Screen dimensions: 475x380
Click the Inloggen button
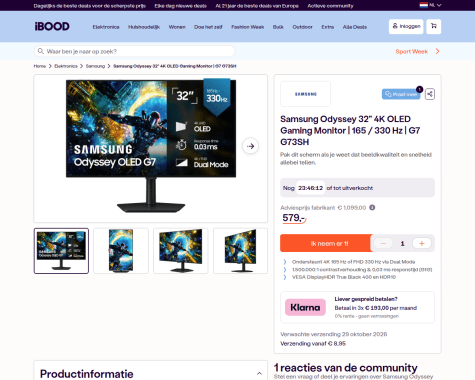(x=406, y=26)
